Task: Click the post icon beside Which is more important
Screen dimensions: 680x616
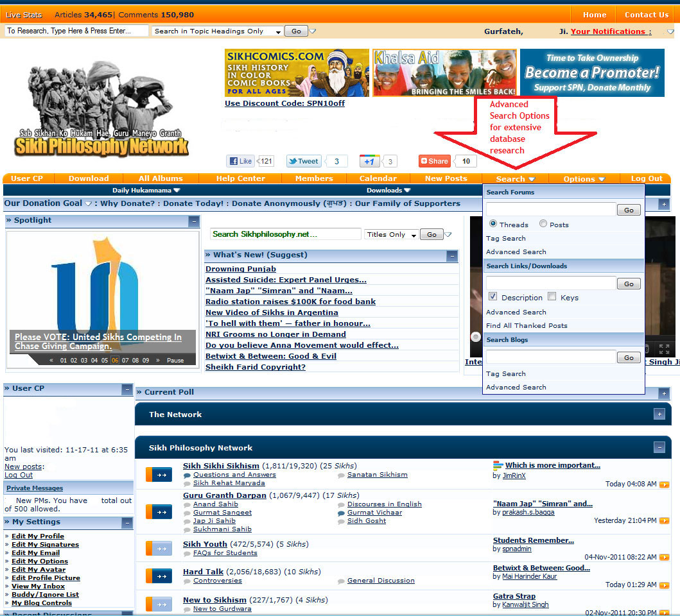Action: [x=498, y=466]
